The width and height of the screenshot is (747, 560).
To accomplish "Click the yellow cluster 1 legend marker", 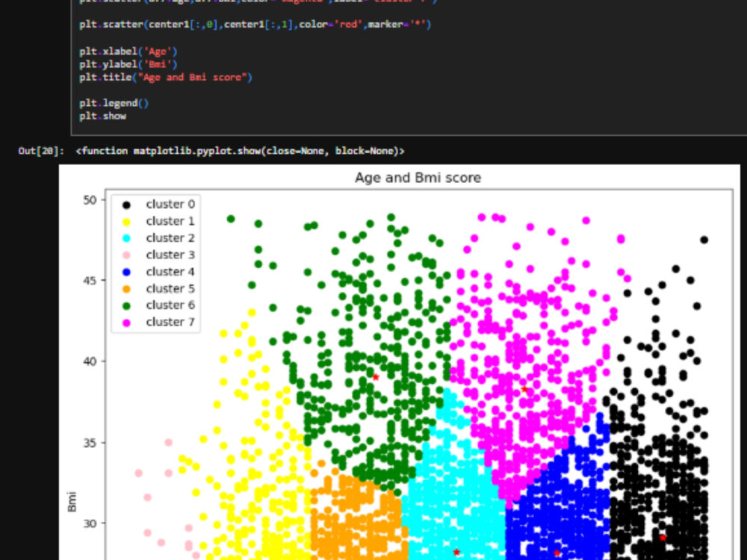I will point(126,222).
